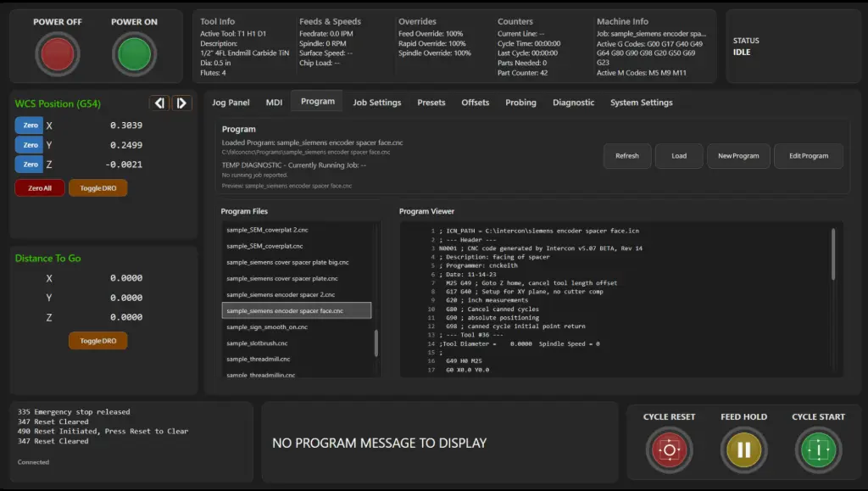Zero the Y axis position
The width and height of the screenshot is (868, 491).
(x=29, y=145)
